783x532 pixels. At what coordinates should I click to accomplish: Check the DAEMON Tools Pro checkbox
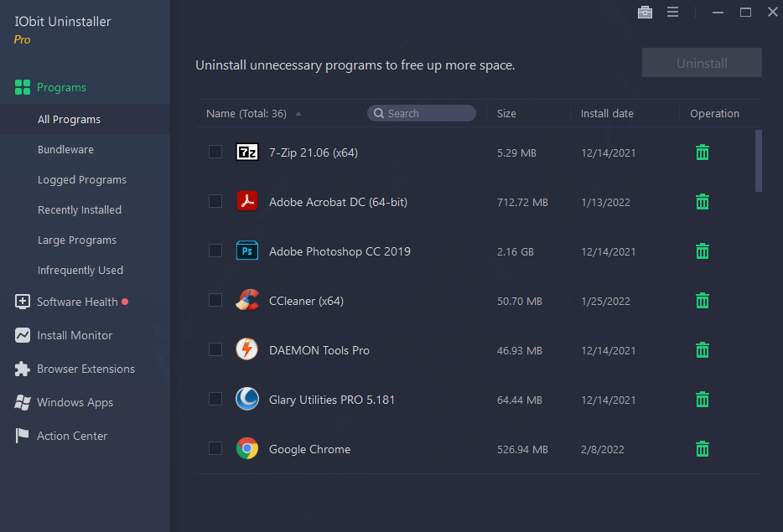[215, 349]
